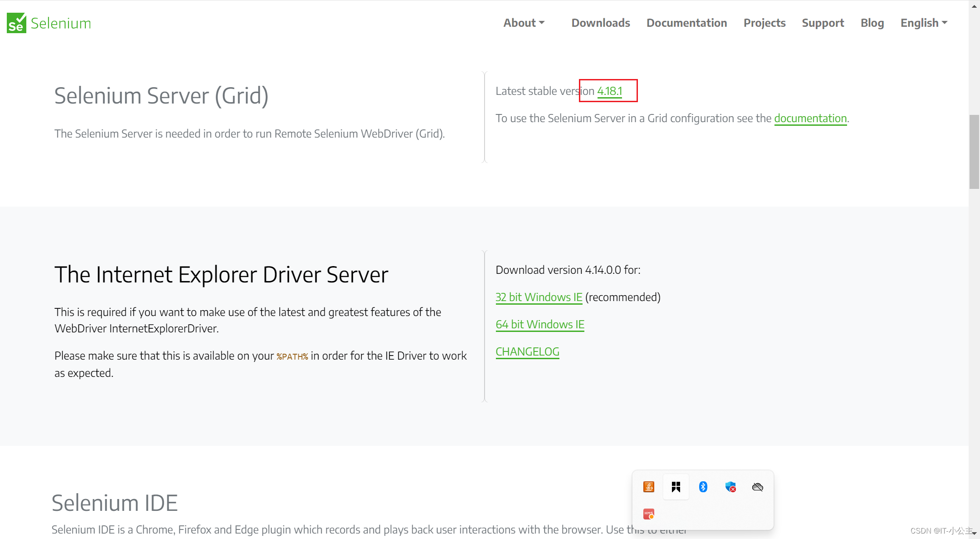Click the scrollbar up arrow
The height and width of the screenshot is (539, 980).
974,6
